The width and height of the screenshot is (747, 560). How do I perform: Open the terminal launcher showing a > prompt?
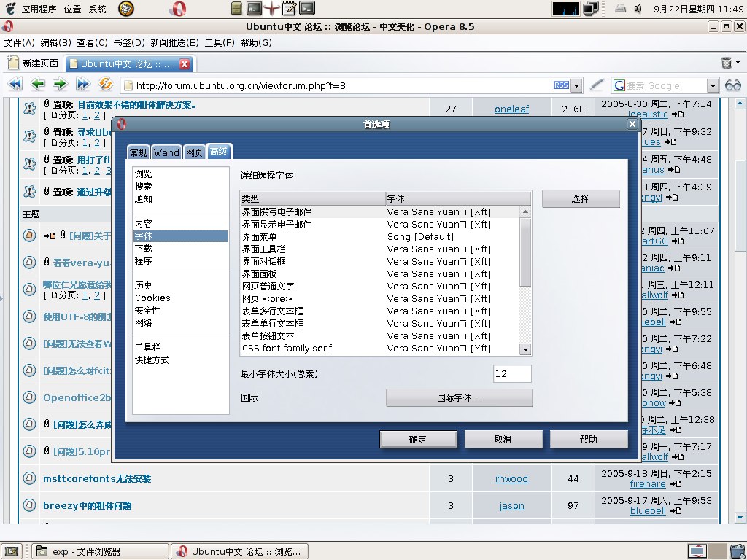[x=307, y=8]
